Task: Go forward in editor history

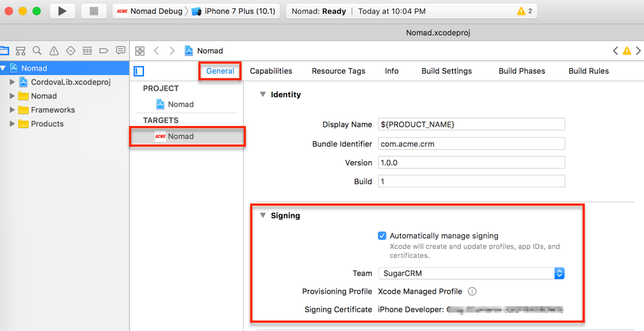Action: pyautogui.click(x=172, y=51)
